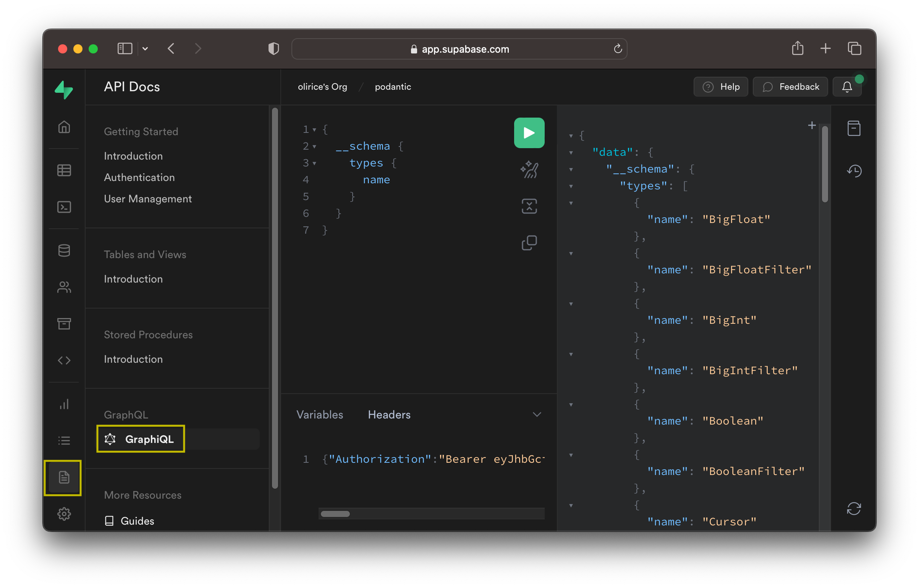
Task: Open the Storage archive icon
Action: coord(64,324)
